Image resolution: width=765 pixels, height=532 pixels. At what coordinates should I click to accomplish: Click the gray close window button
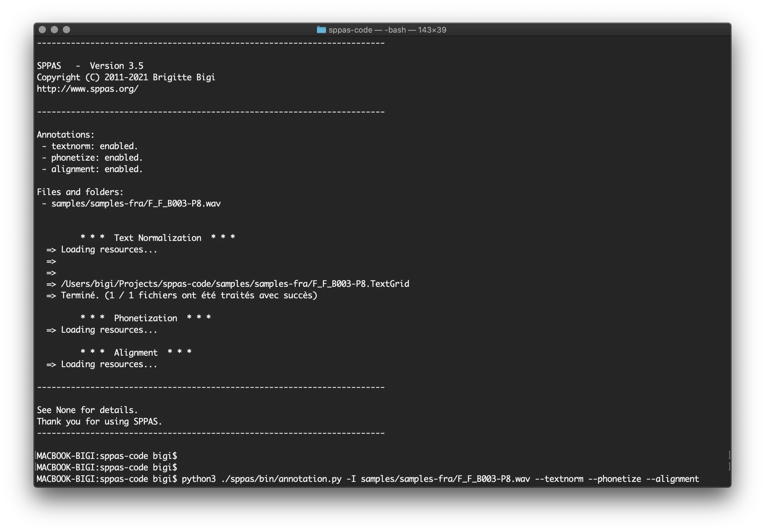tap(42, 30)
